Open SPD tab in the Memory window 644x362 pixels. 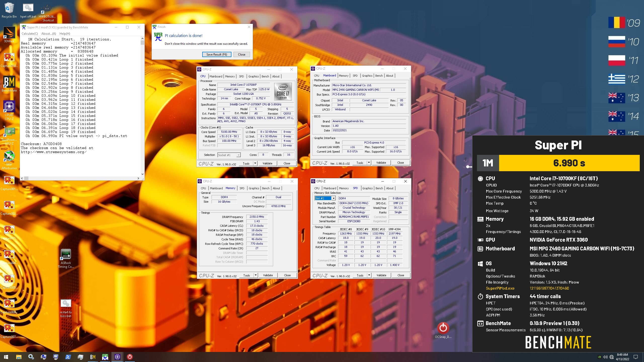click(x=242, y=188)
